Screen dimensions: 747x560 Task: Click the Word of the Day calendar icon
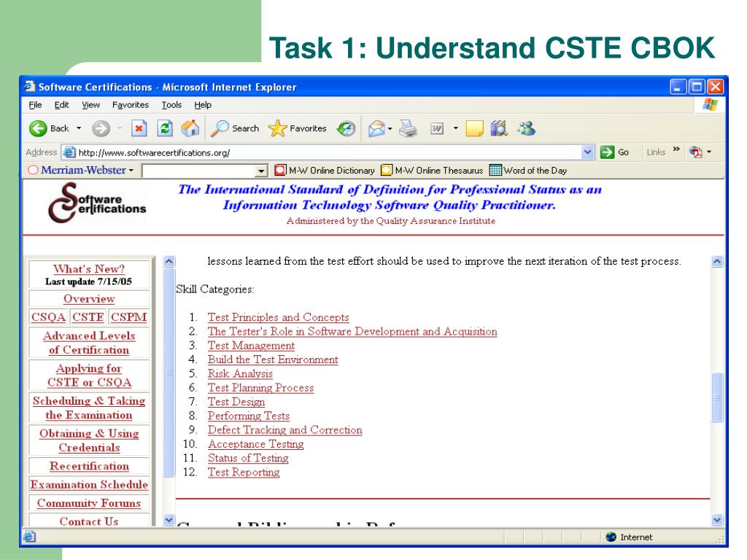pos(495,170)
